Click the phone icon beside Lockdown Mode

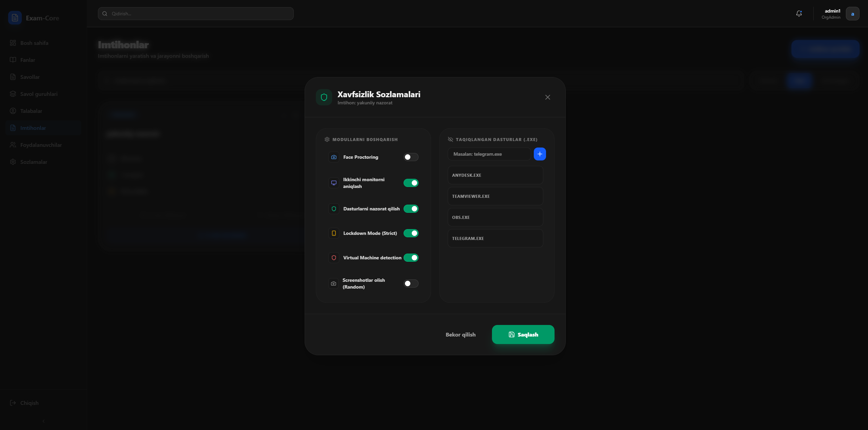[x=333, y=233]
